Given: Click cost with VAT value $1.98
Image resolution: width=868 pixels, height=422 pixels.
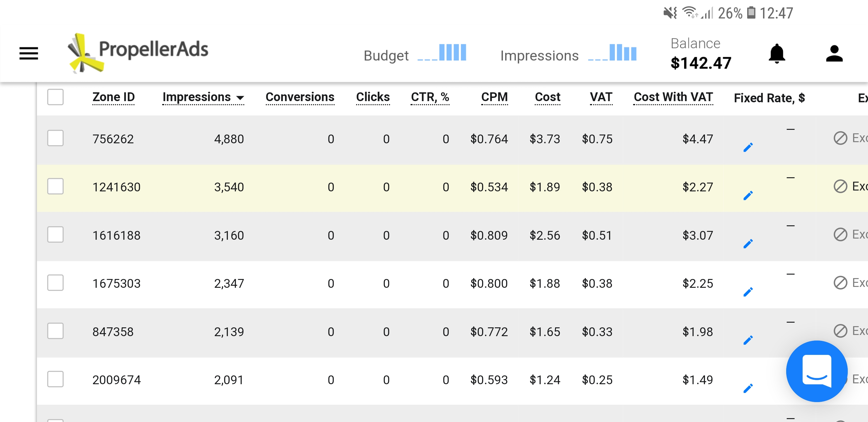Looking at the screenshot, I should tap(698, 332).
